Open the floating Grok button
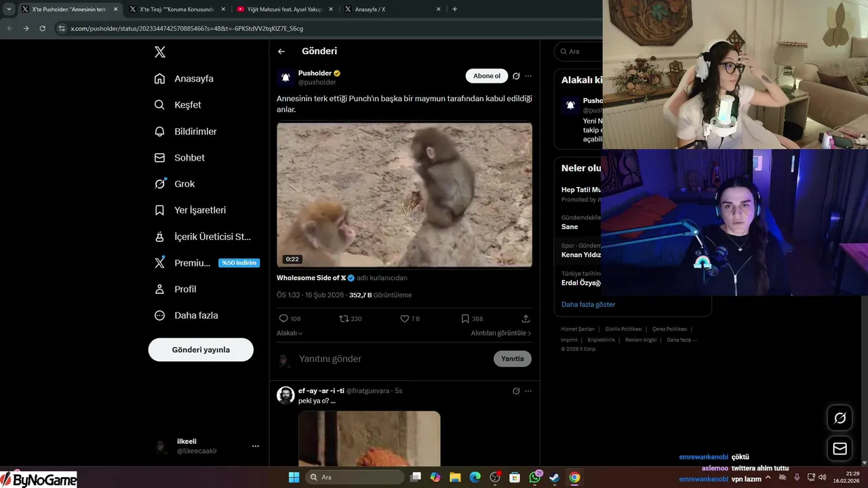Image resolution: width=868 pixels, height=488 pixels. click(x=840, y=418)
